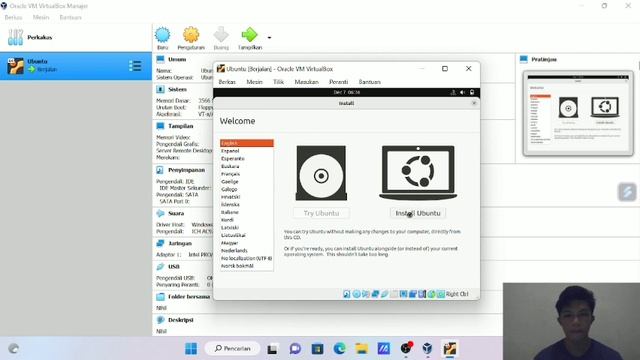Select Euskara in the language list
This screenshot has height=360, width=640.
click(247, 166)
